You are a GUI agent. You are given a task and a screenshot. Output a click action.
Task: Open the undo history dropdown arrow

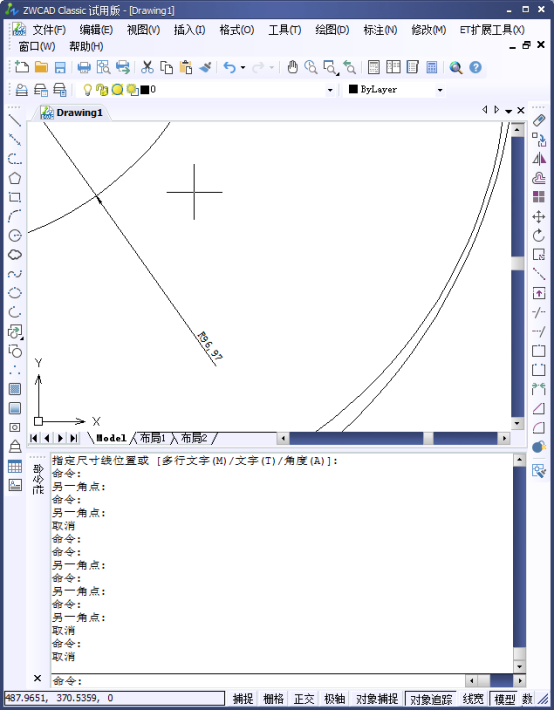(243, 67)
